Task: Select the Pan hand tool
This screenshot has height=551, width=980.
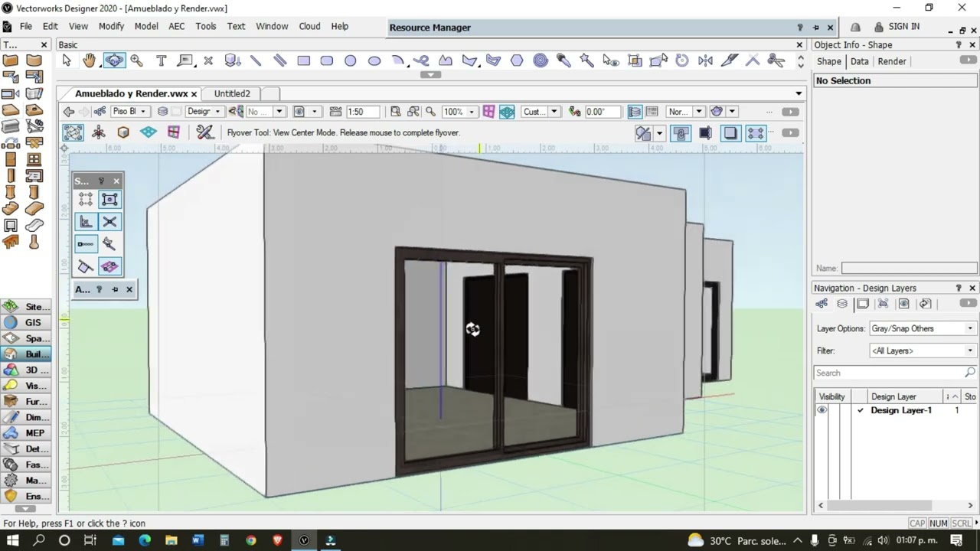Action: [x=90, y=60]
